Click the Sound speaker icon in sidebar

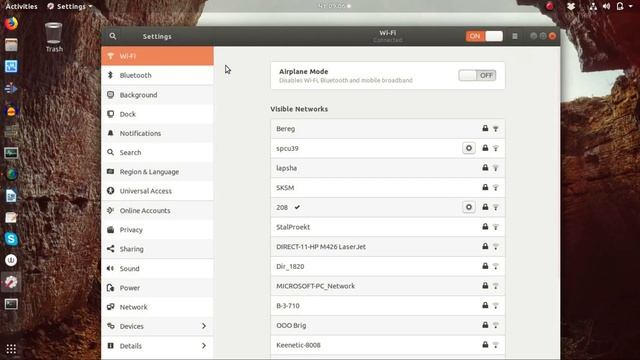coord(110,268)
